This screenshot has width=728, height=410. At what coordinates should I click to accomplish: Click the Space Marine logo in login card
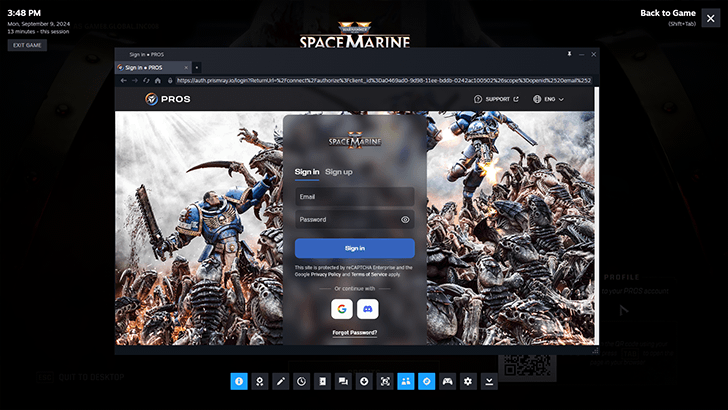[x=355, y=139]
